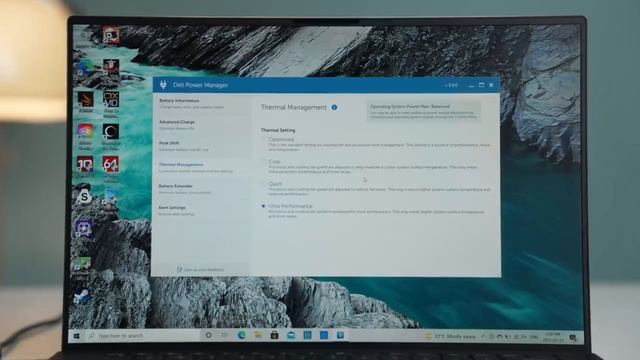Open Cortana from the taskbar

[x=208, y=335]
